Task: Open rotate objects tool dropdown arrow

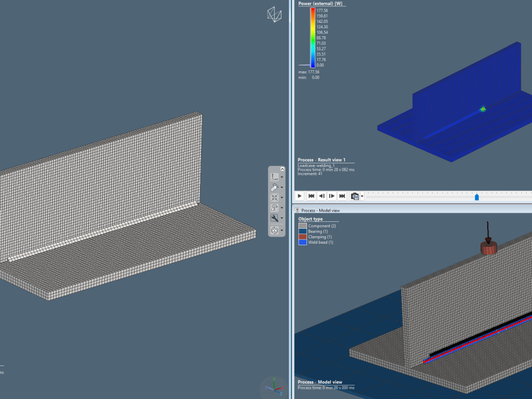Action: pyautogui.click(x=282, y=187)
